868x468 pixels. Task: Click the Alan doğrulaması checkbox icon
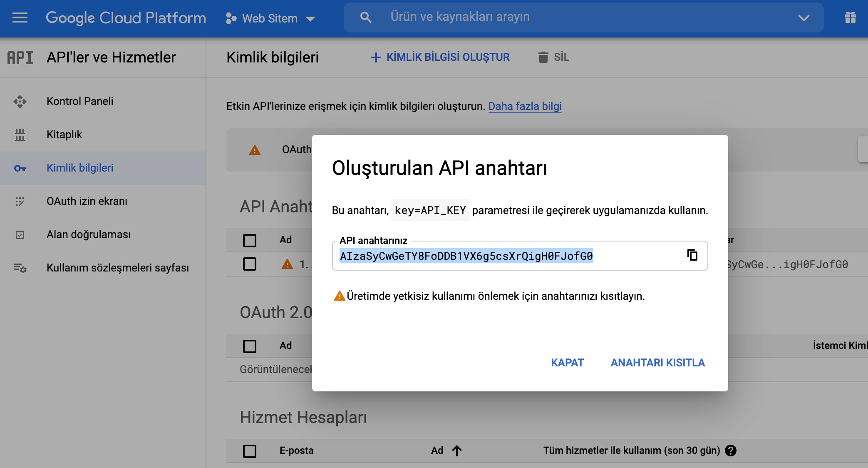tap(20, 235)
